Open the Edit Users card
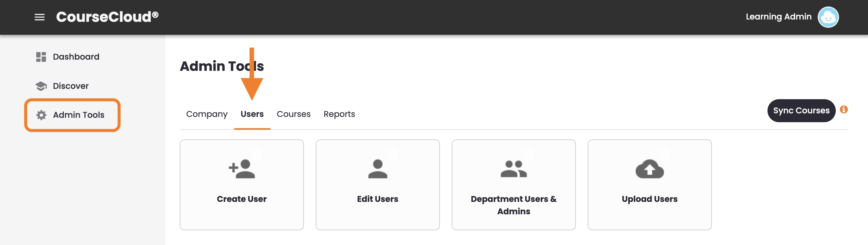 click(x=378, y=185)
